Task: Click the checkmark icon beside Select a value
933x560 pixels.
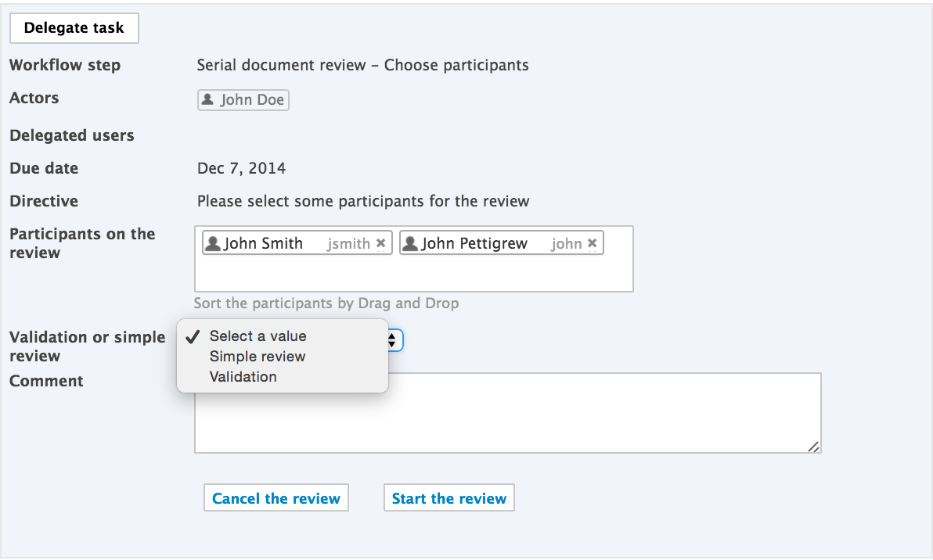Action: click(x=193, y=336)
